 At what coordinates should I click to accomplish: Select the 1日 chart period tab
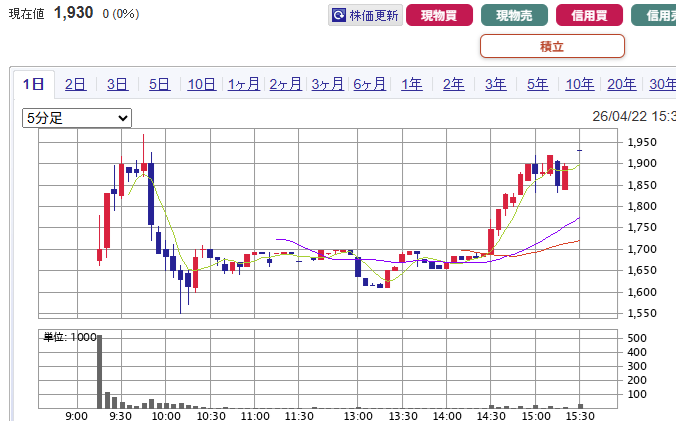pyautogui.click(x=34, y=84)
